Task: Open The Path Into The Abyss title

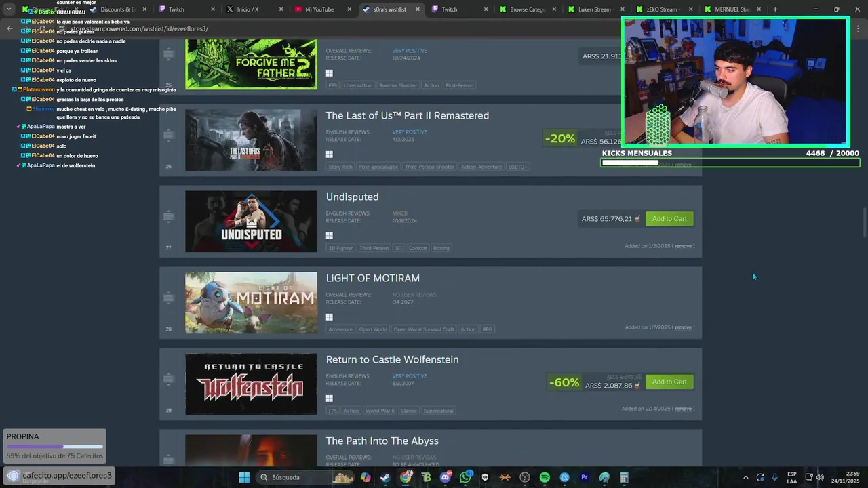Action: coord(382,441)
